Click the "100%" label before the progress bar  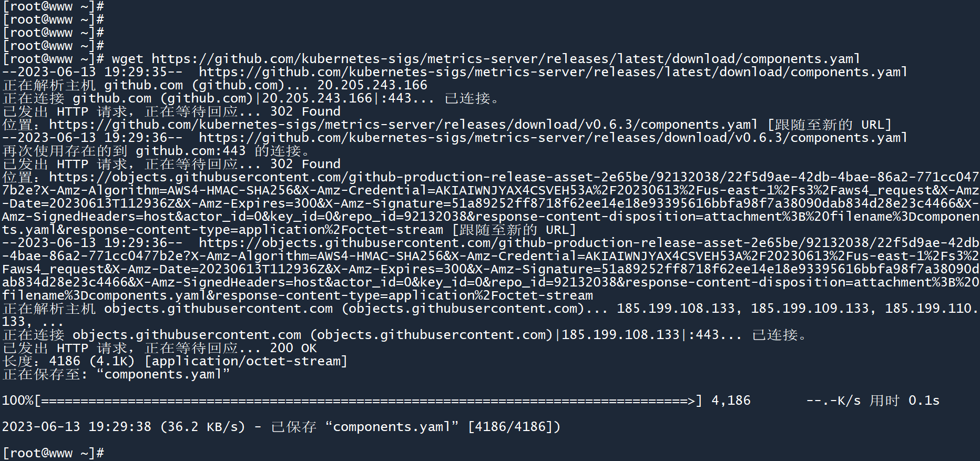tap(17, 401)
